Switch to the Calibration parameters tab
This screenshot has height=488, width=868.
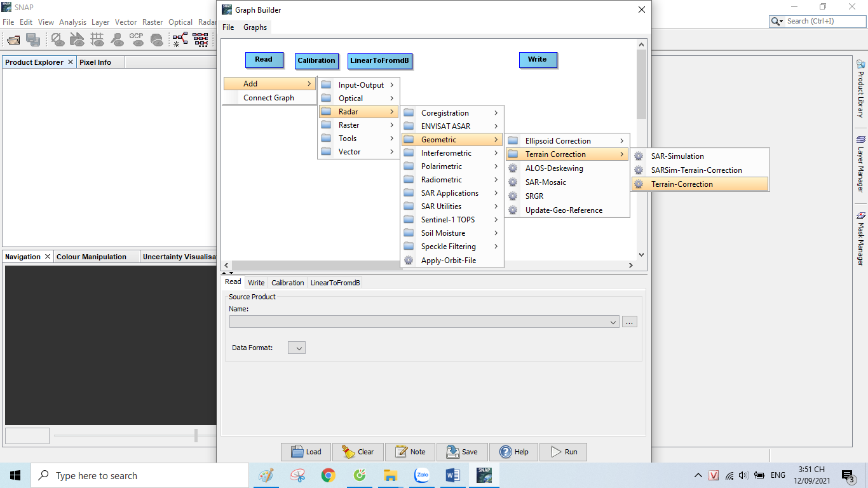(288, 283)
